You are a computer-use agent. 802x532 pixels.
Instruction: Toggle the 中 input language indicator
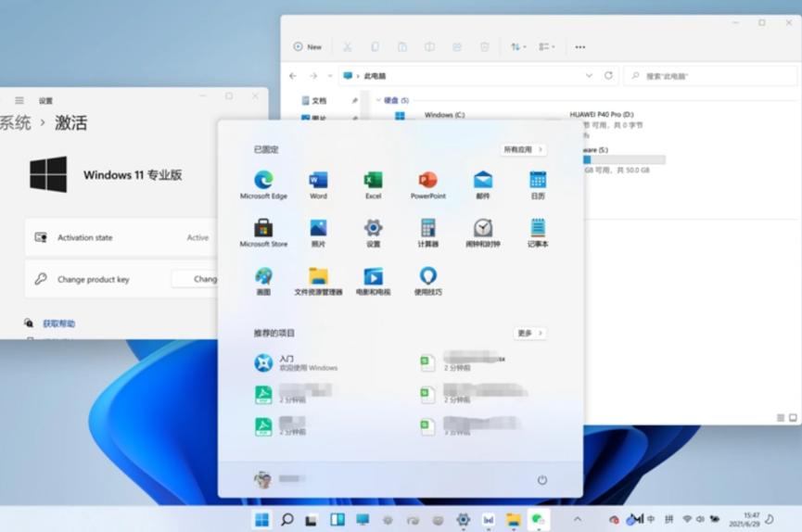click(651, 519)
